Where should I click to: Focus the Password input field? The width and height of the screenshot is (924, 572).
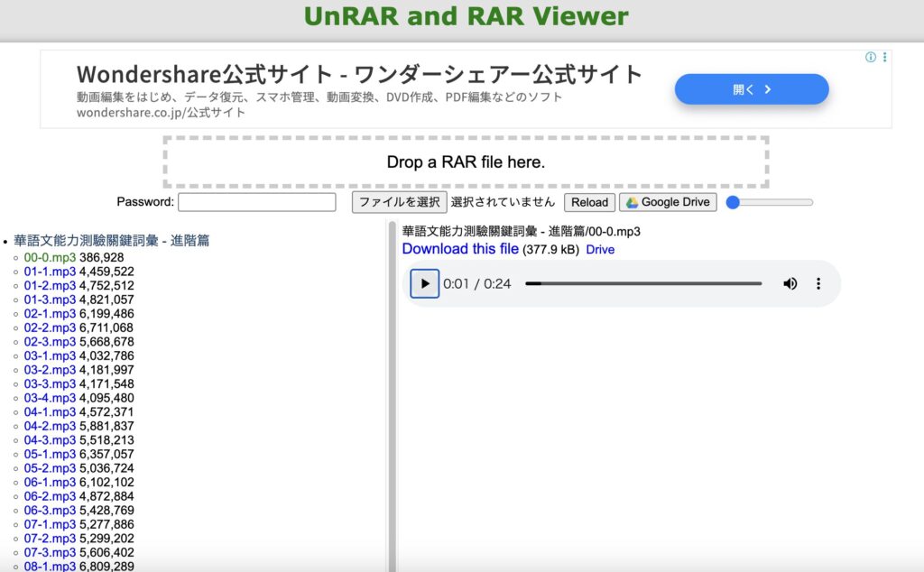[256, 202]
